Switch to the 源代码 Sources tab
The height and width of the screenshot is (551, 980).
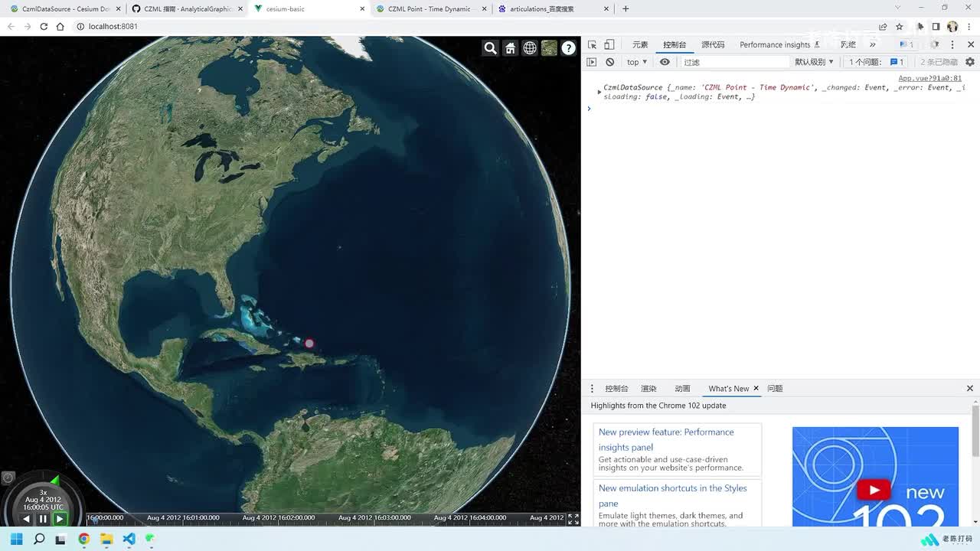pyautogui.click(x=713, y=44)
